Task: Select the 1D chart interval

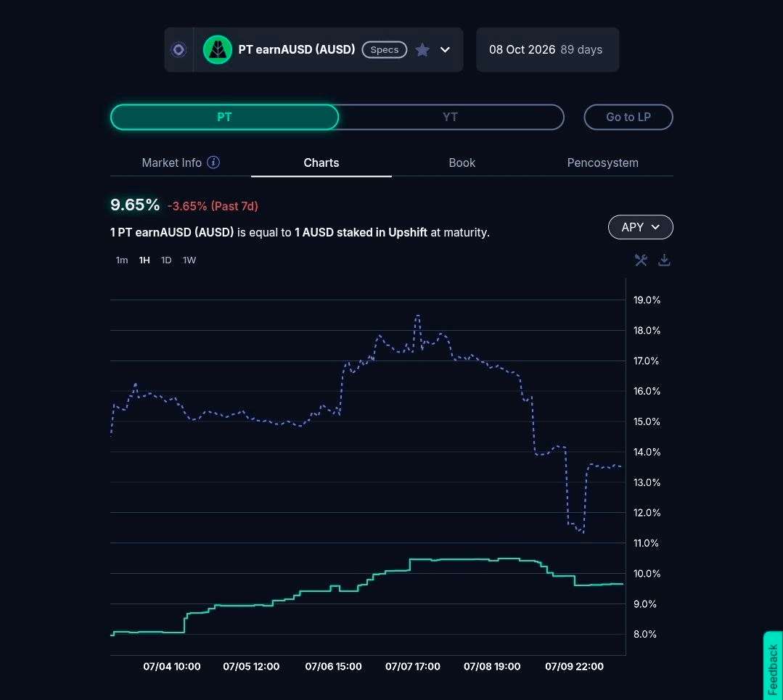Action: [x=166, y=260]
